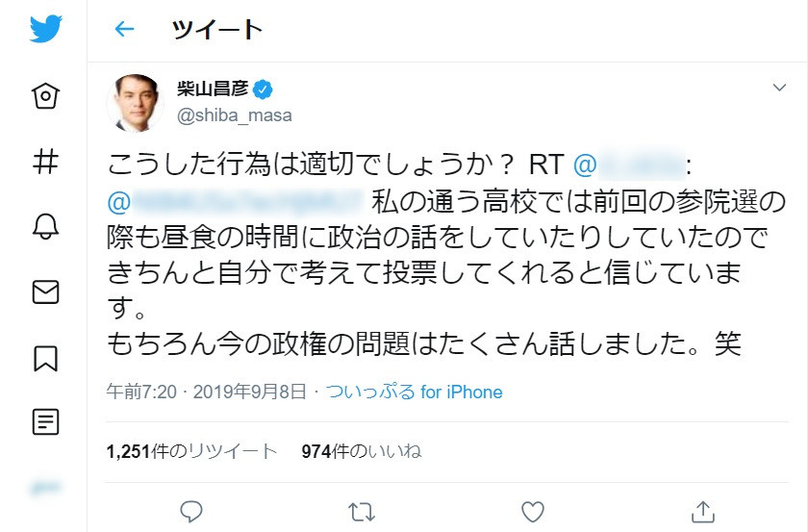The image size is (808, 532).
Task: Click the display name 柴山昌彦
Action: [x=213, y=89]
